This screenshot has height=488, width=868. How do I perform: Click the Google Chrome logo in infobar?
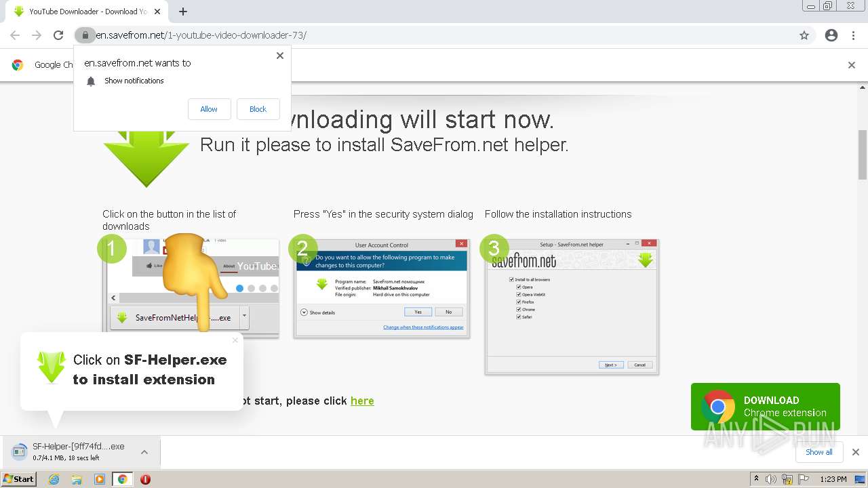point(18,65)
